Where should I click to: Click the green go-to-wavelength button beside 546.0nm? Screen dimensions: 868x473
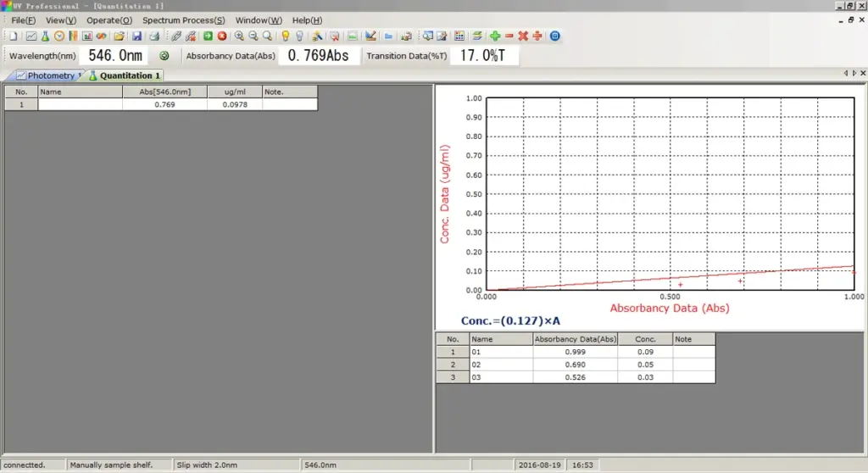[x=164, y=55]
